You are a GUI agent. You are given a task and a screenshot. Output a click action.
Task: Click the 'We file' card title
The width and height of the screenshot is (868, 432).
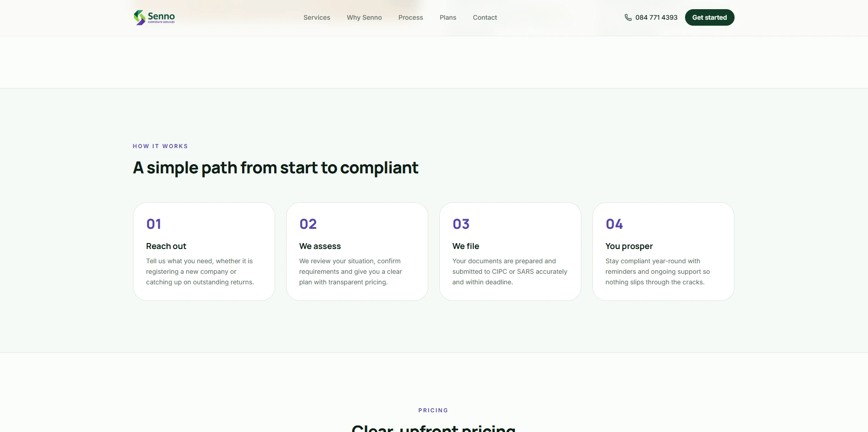point(466,246)
